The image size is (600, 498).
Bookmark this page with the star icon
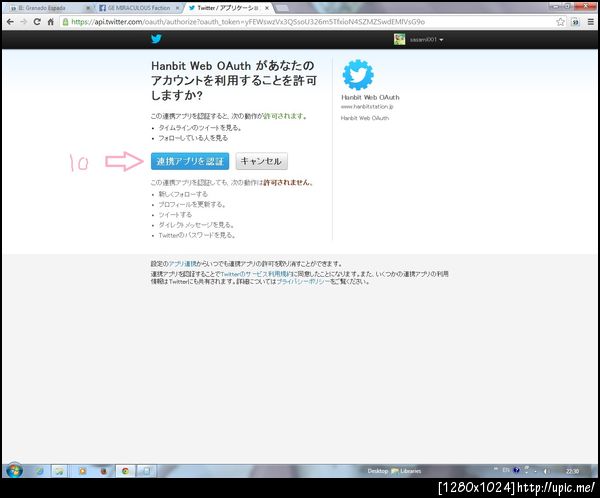point(561,22)
